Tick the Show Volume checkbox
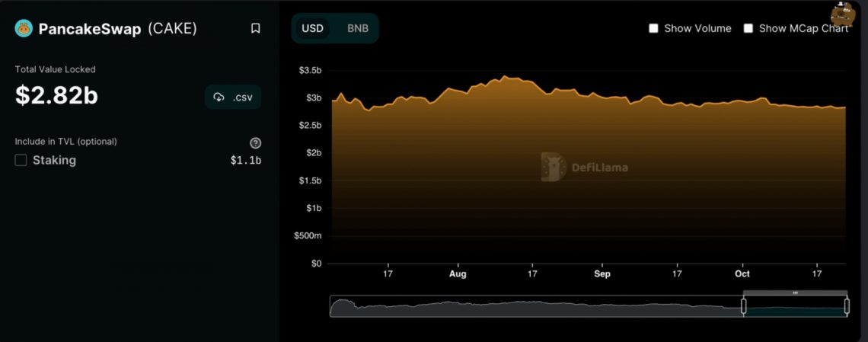The image size is (868, 342). (653, 28)
